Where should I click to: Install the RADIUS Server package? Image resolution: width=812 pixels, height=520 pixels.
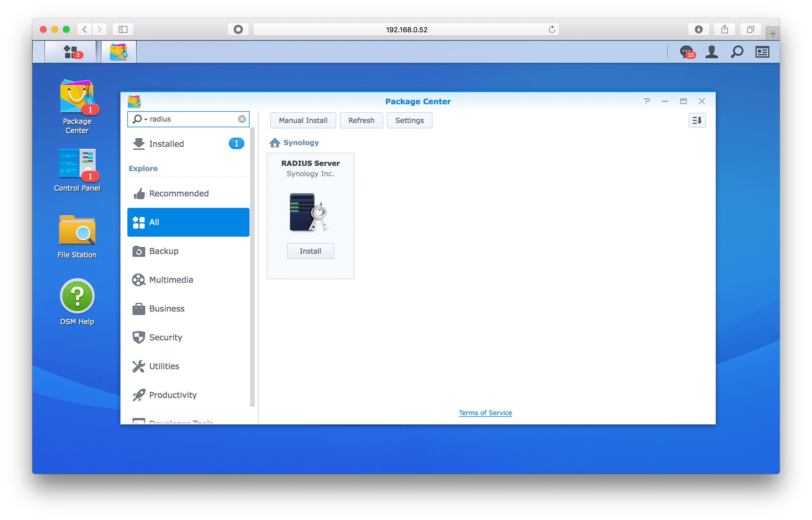tap(310, 251)
